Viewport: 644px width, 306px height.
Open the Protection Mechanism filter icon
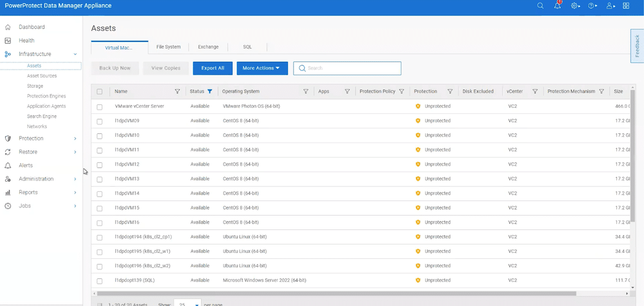pyautogui.click(x=601, y=91)
